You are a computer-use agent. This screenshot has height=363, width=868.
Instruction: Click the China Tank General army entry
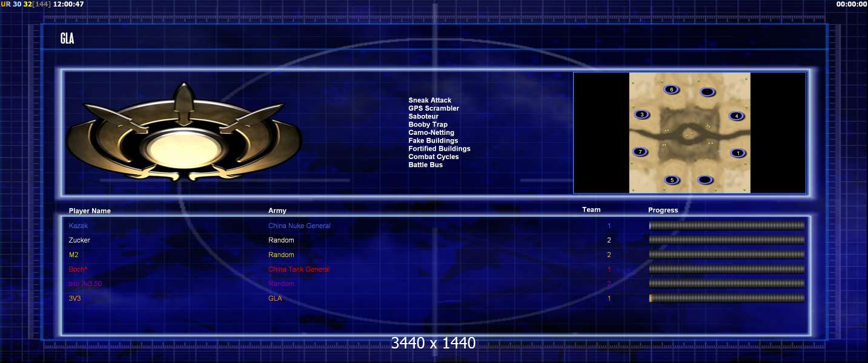299,269
